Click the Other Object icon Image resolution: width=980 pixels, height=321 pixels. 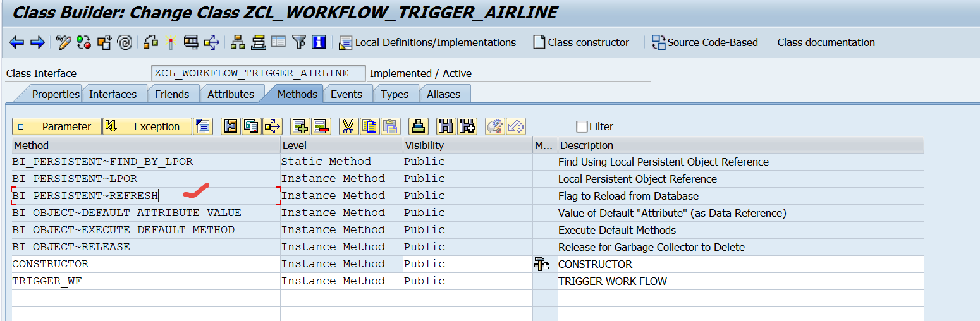(x=104, y=42)
